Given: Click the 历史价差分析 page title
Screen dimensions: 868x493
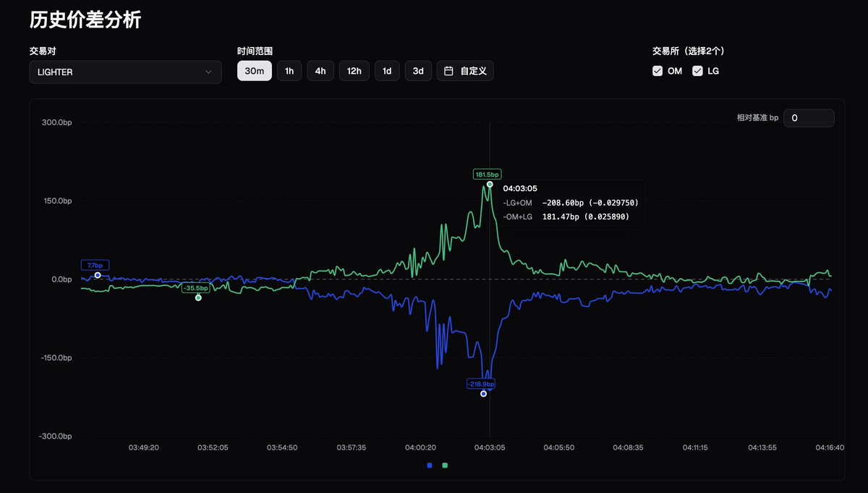Looking at the screenshot, I should point(85,20).
